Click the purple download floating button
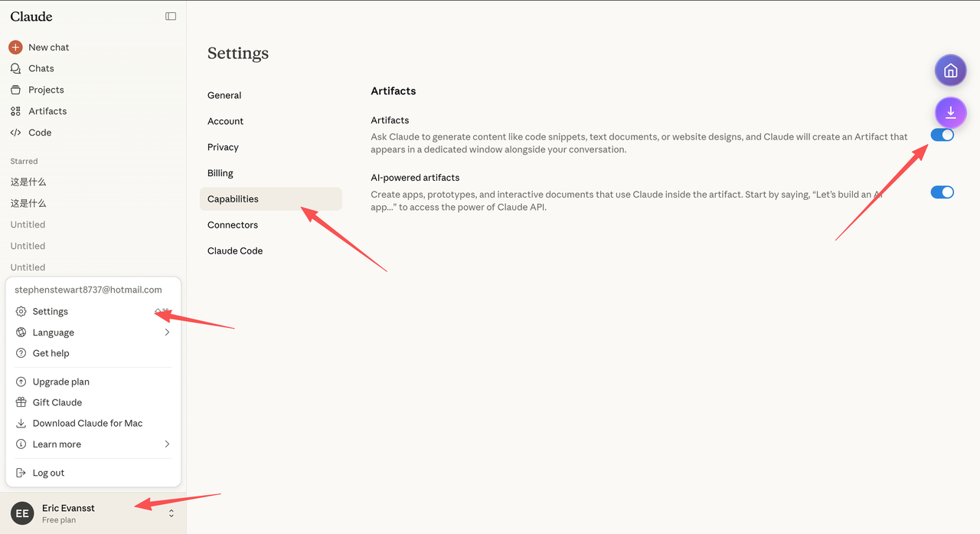The image size is (980, 534). tap(950, 113)
